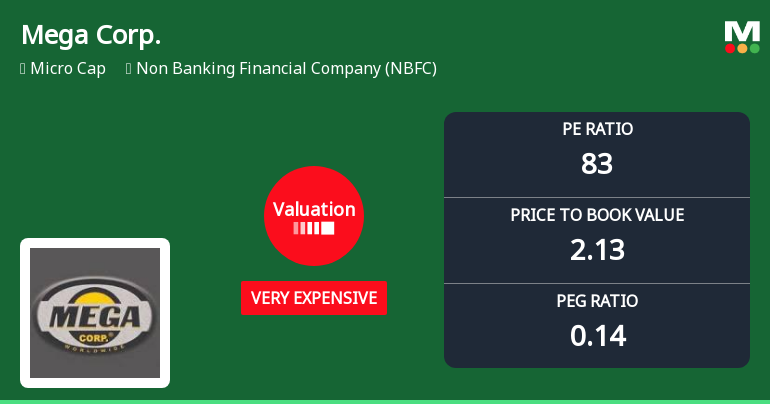Click the Very Expensive label
The image size is (770, 404).
click(x=314, y=298)
